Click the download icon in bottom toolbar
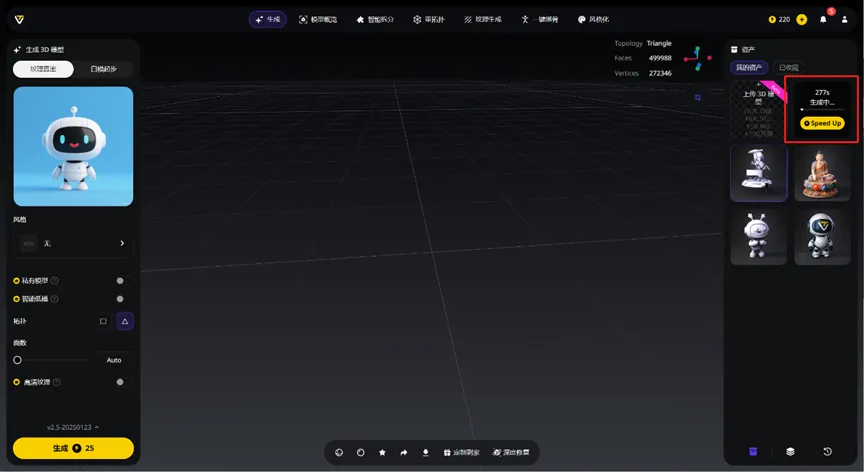The height and width of the screenshot is (472, 864). (425, 452)
